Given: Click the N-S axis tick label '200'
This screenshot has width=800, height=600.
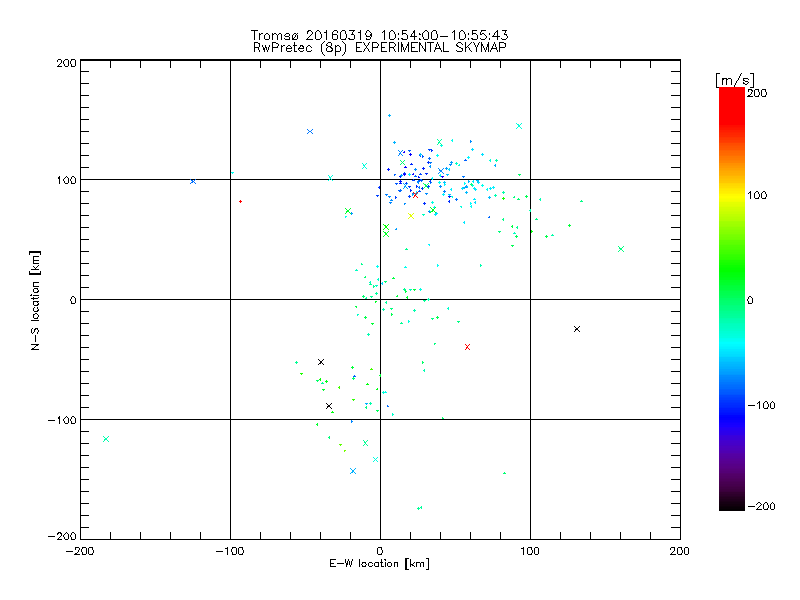Looking at the screenshot, I should [66, 63].
